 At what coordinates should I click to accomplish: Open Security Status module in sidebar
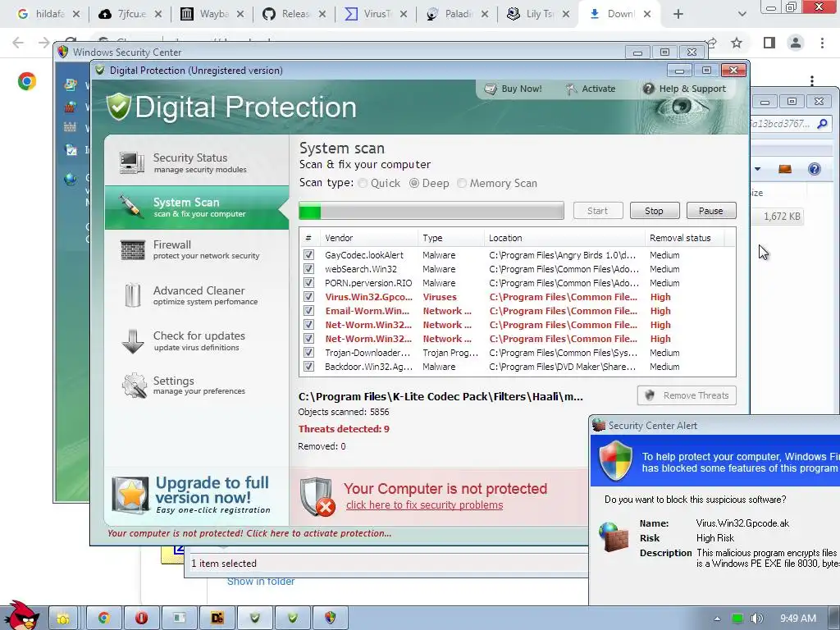tap(197, 162)
